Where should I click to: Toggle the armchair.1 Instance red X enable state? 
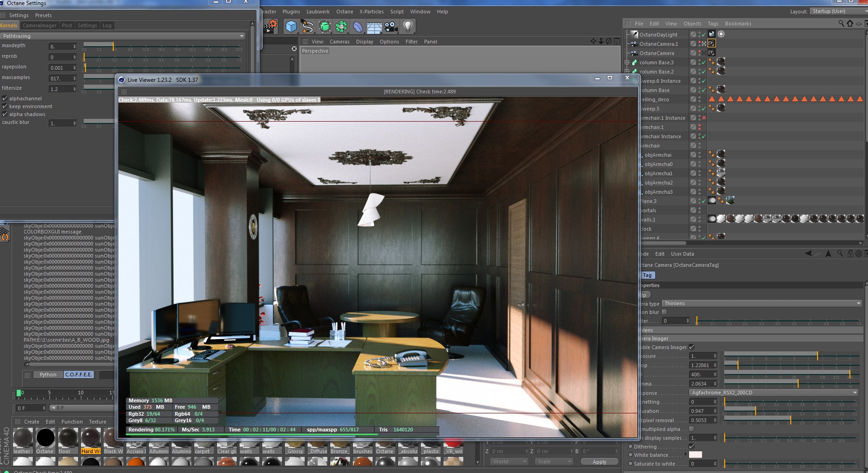click(704, 118)
